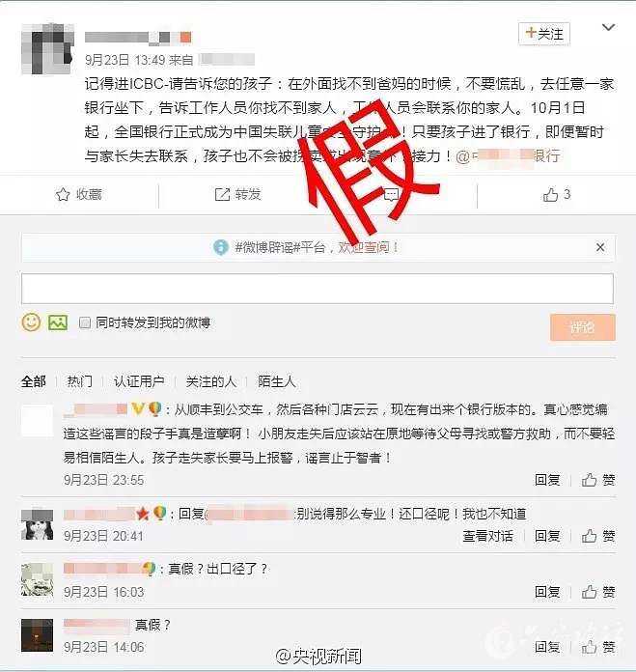Expand the post options chevron menu
The width and height of the screenshot is (636, 672).
click(x=608, y=28)
